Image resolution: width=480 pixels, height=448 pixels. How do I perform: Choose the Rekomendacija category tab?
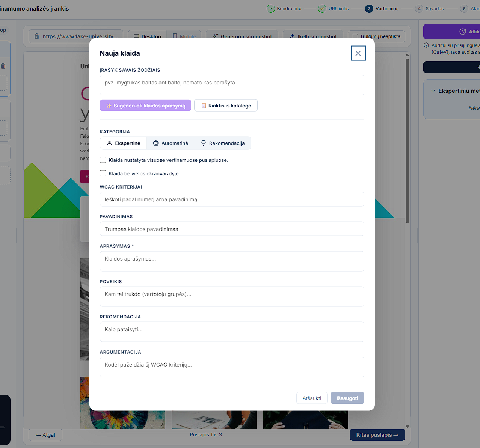[223, 143]
